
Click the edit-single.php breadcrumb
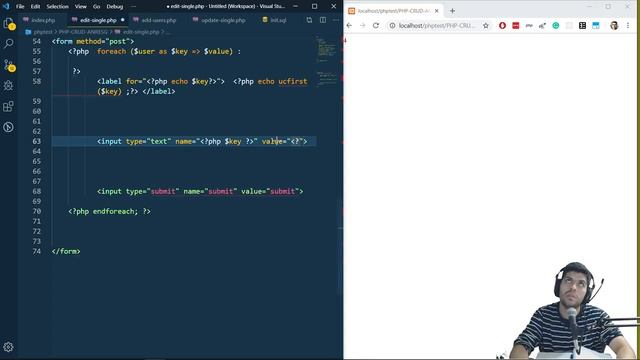(x=141, y=32)
